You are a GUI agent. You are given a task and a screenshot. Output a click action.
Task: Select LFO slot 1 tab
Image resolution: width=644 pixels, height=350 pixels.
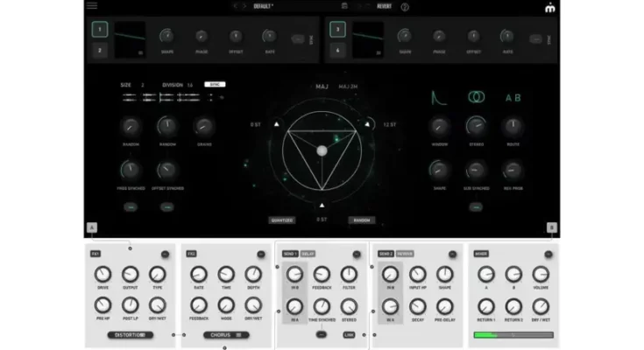[100, 30]
